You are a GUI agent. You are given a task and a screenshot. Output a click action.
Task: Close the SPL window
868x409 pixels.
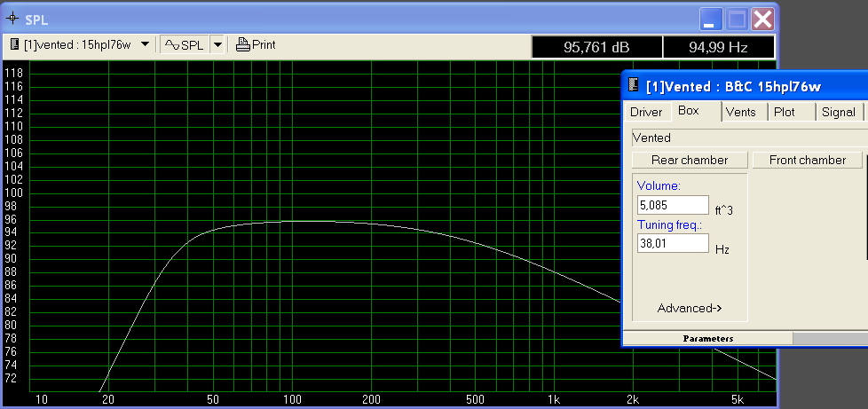(x=762, y=20)
